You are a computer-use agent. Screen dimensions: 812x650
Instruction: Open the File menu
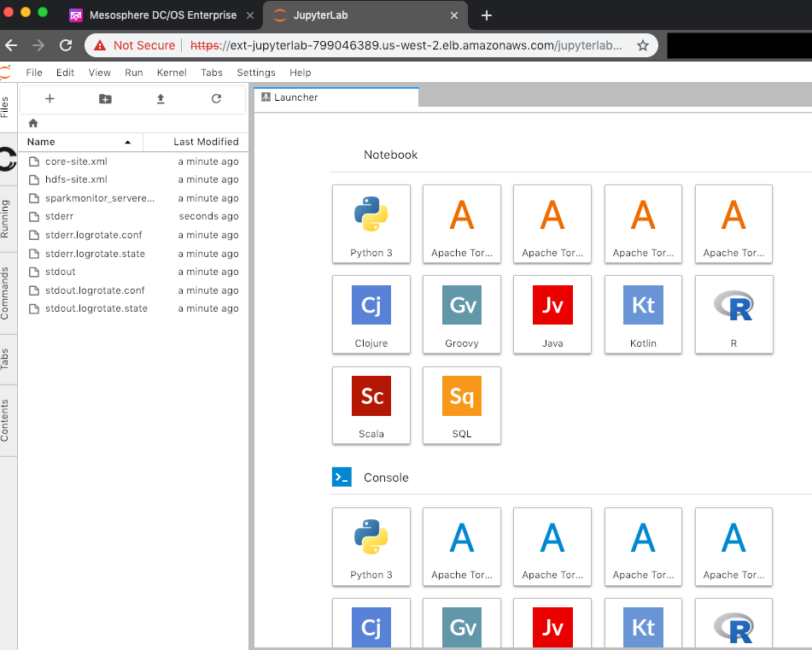(x=34, y=73)
